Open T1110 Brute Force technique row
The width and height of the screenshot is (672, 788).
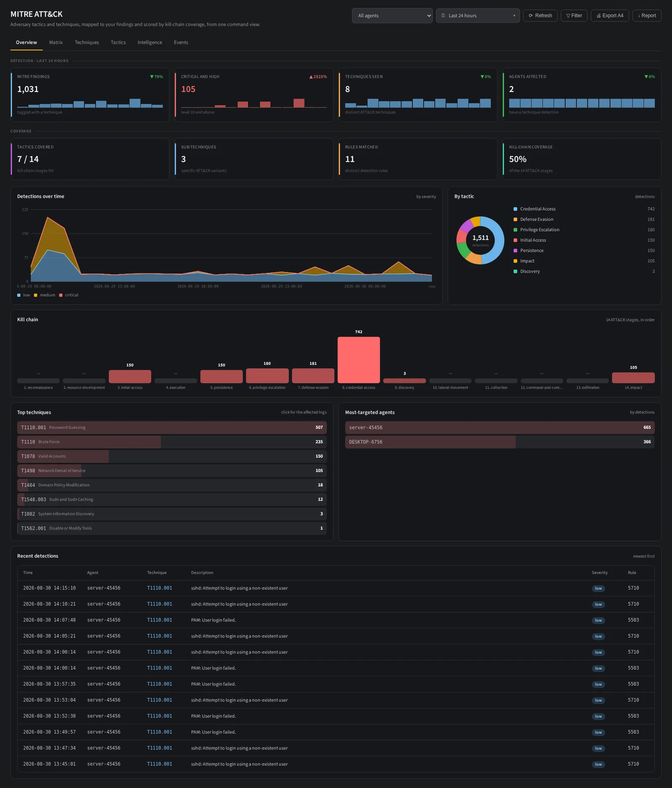click(x=172, y=442)
